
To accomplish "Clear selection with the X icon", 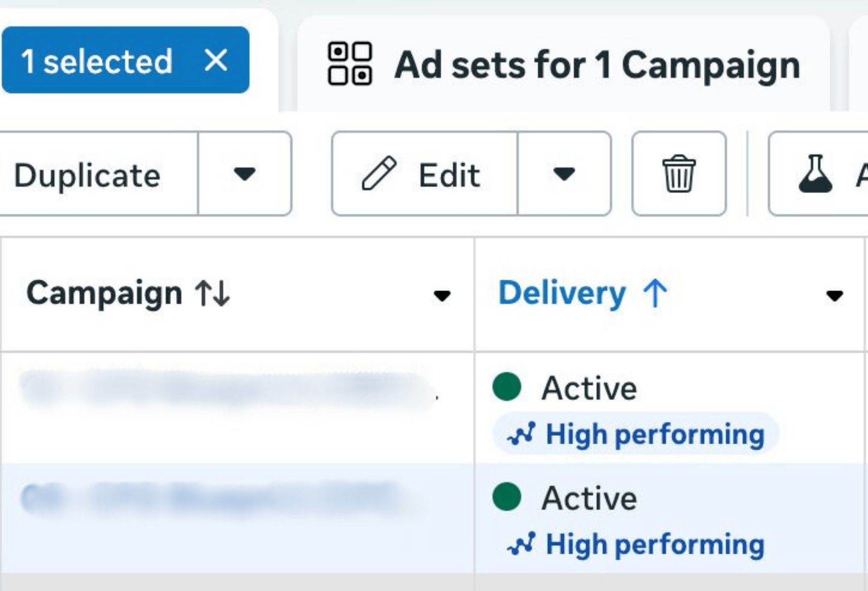I will tap(216, 61).
